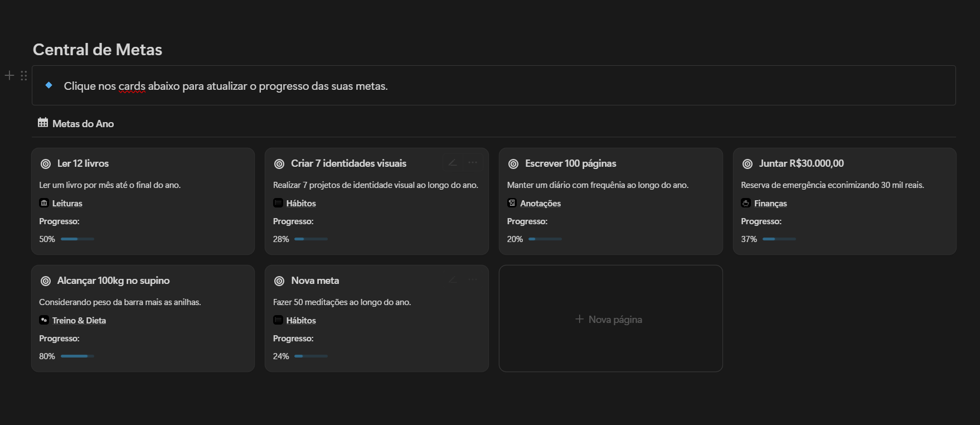Viewport: 980px width, 425px height.
Task: Click 'Reserva de emergência' description text
Action: (x=832, y=185)
